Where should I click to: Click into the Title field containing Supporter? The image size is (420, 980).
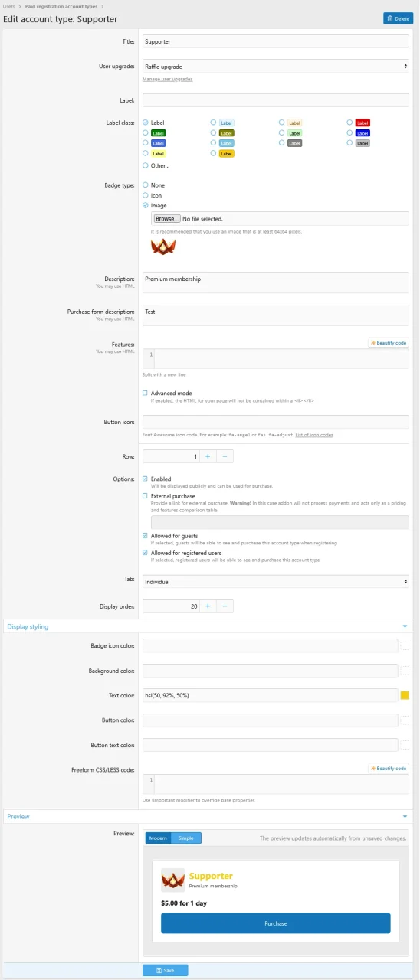(x=275, y=42)
